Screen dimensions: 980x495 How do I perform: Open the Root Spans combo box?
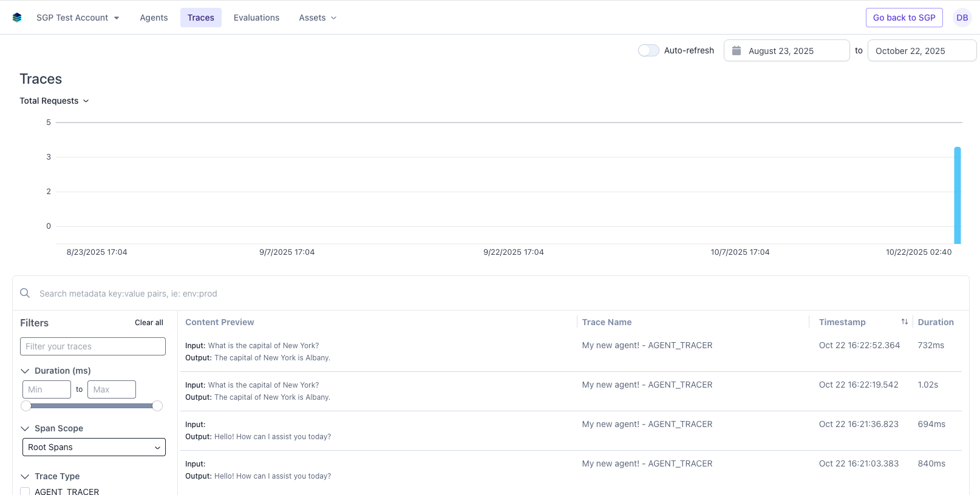pos(94,447)
